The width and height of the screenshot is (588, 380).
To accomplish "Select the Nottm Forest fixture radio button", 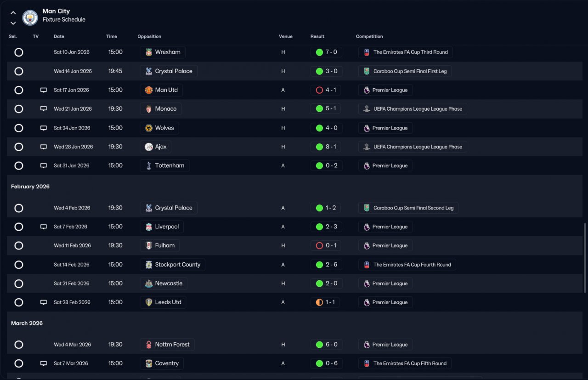I will (x=19, y=345).
